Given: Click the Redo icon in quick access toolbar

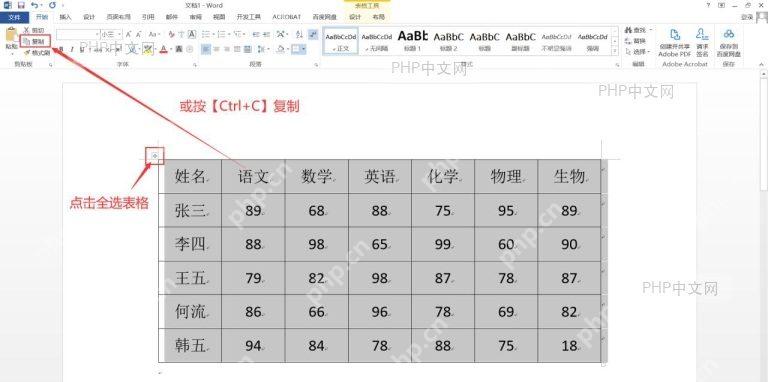Looking at the screenshot, I should click(52, 5).
